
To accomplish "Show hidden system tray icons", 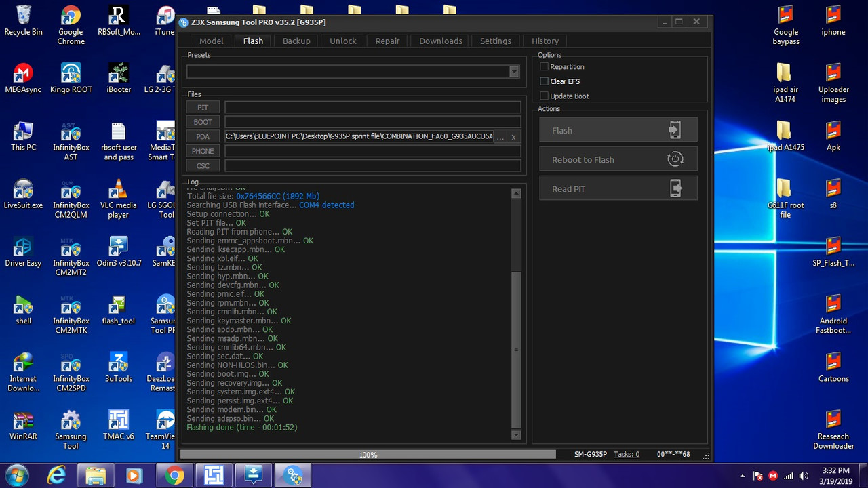I will 743,476.
